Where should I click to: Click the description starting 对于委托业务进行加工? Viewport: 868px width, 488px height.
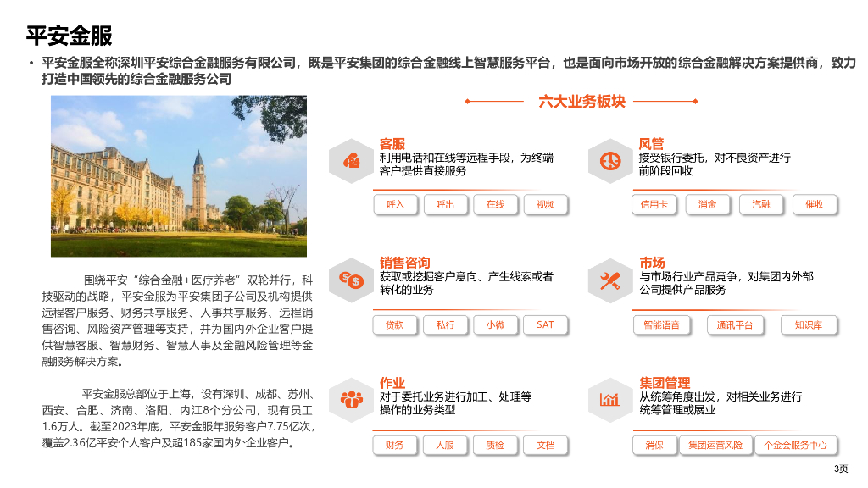click(x=455, y=403)
